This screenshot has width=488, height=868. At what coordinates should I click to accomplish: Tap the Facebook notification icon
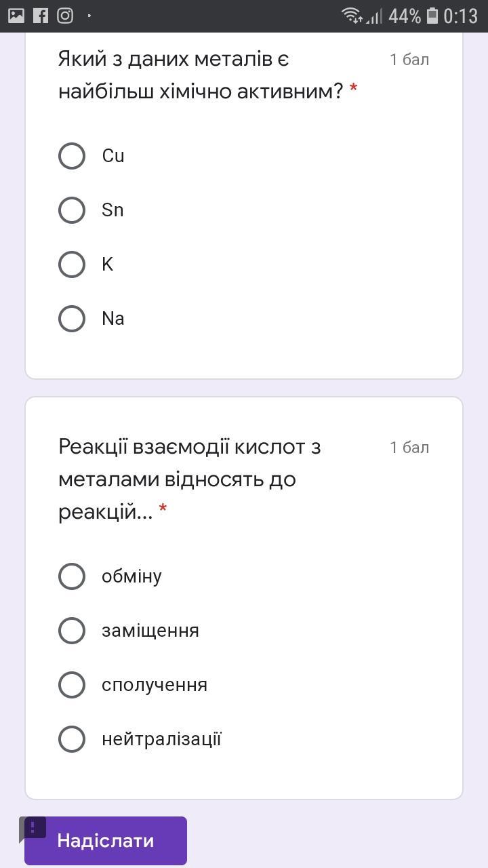click(x=41, y=16)
